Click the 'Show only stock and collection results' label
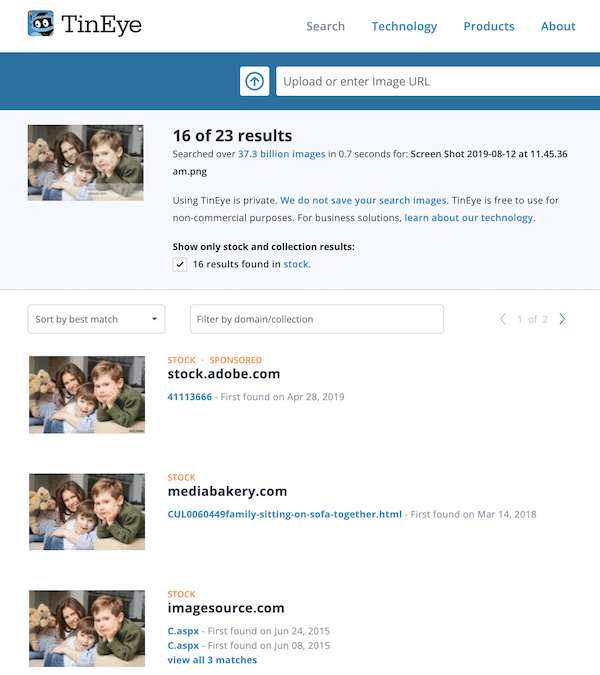The image size is (600, 675). [263, 247]
